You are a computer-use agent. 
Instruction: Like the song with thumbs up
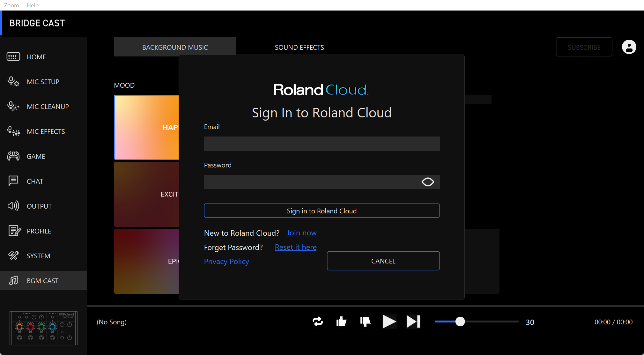pos(341,322)
